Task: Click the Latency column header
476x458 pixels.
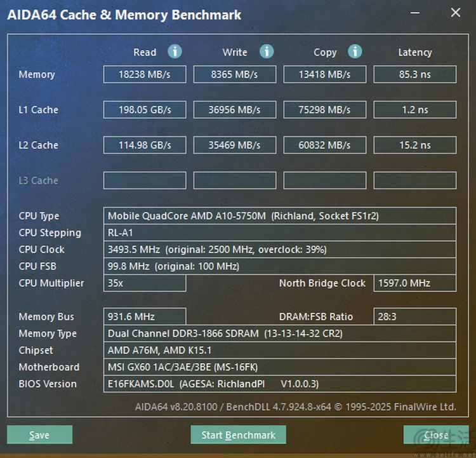Action: [x=415, y=52]
